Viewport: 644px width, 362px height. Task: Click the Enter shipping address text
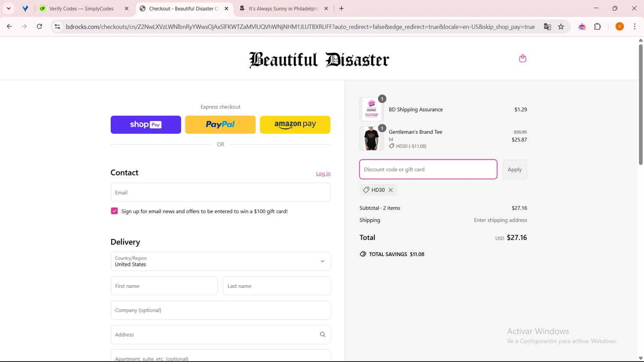coord(500,220)
